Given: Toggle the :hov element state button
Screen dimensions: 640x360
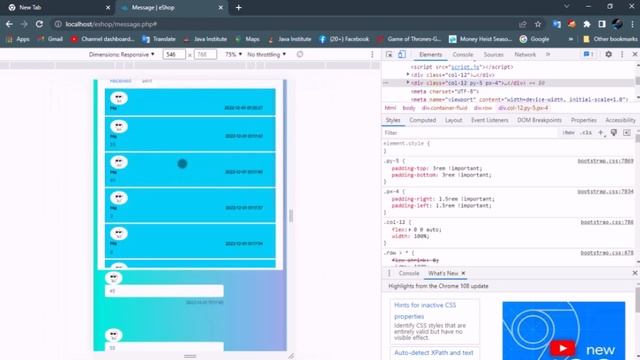Looking at the screenshot, I should pyautogui.click(x=568, y=133).
